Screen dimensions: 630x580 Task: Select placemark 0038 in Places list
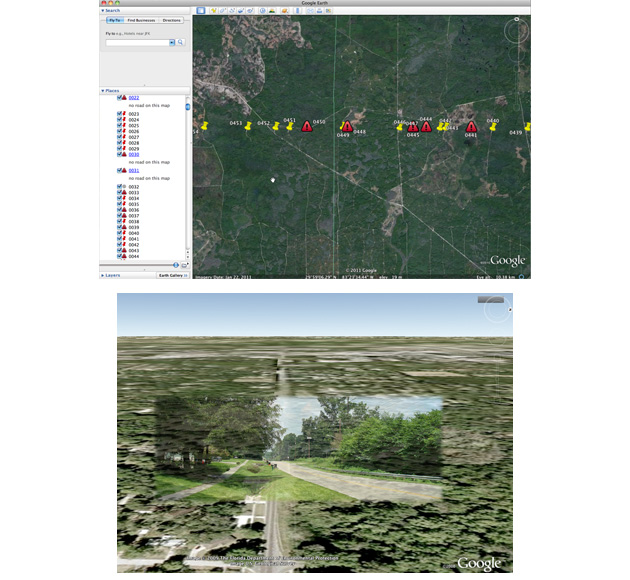pyautogui.click(x=134, y=221)
